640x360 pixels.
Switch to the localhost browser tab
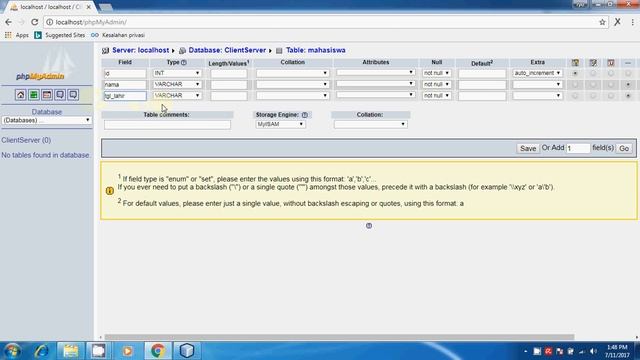pyautogui.click(x=50, y=7)
